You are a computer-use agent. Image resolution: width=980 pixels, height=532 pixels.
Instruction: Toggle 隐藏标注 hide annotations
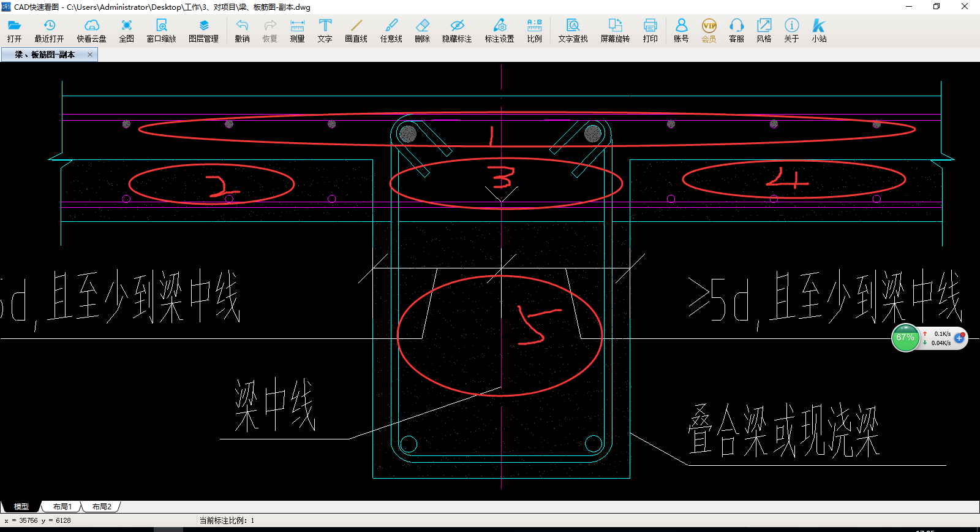[x=457, y=31]
